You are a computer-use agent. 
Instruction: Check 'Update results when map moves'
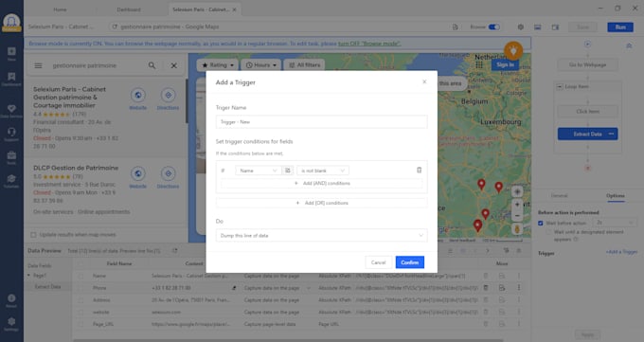click(33, 235)
